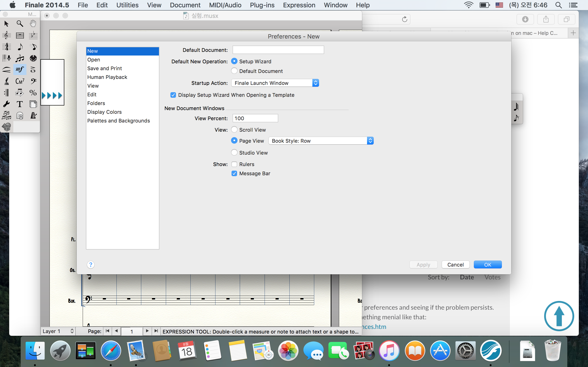Screen dimensions: 588x367
Task: Select the Zoom tool in palette
Action: point(20,24)
